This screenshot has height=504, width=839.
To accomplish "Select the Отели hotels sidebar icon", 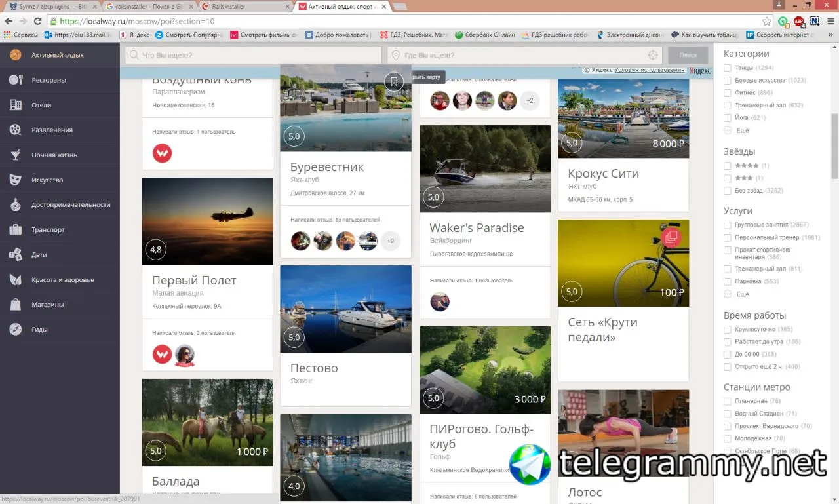I will pyautogui.click(x=16, y=105).
